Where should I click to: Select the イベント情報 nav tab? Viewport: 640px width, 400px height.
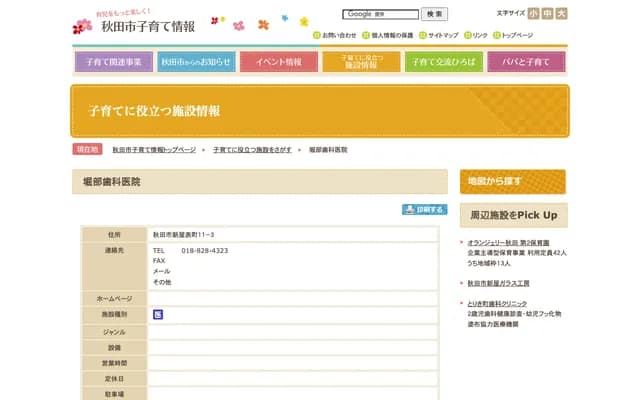[x=278, y=62]
